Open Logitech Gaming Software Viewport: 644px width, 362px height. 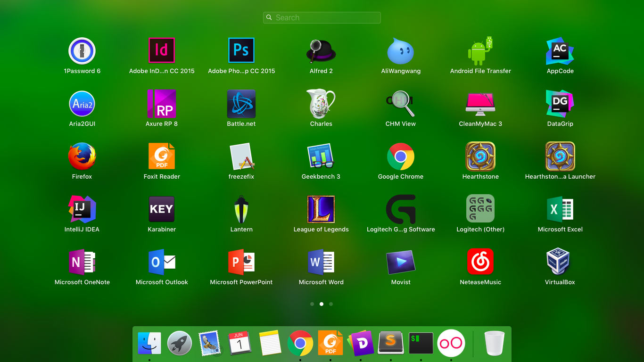tap(401, 209)
